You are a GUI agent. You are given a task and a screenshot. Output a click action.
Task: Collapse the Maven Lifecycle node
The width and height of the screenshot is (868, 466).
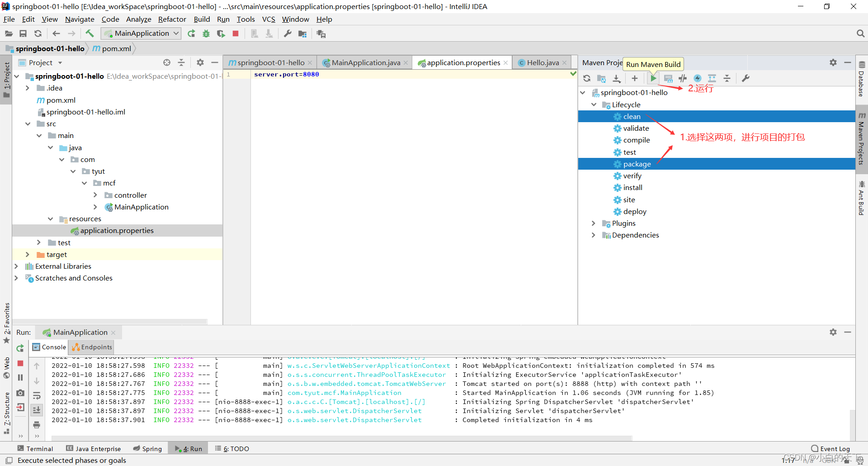(x=594, y=105)
